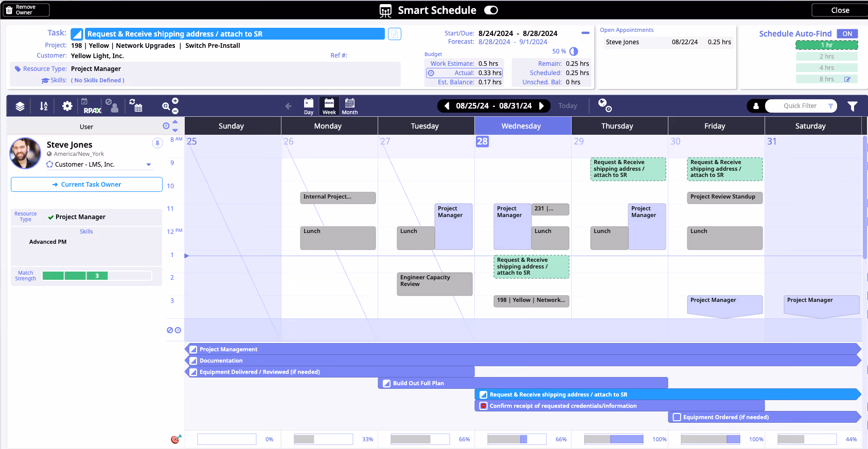
Task: Zoom in using the plus magnifier icon
Action: (175, 101)
